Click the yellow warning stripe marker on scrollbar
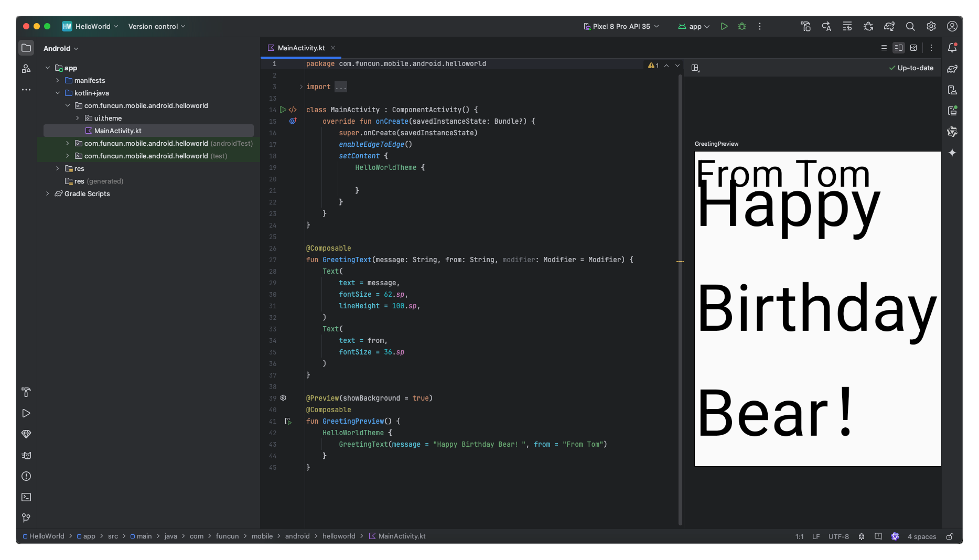The height and width of the screenshot is (560, 979). point(680,261)
